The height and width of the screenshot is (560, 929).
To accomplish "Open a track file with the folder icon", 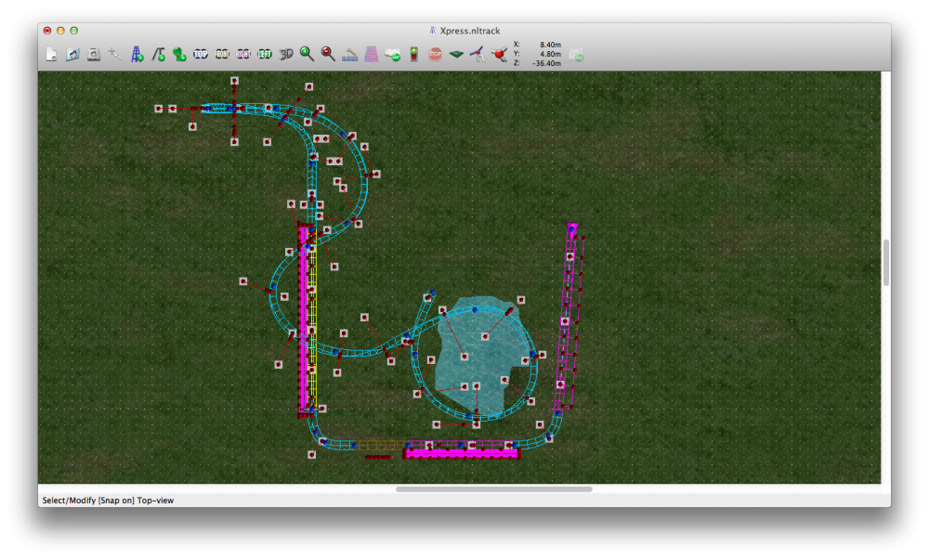I will [x=73, y=55].
